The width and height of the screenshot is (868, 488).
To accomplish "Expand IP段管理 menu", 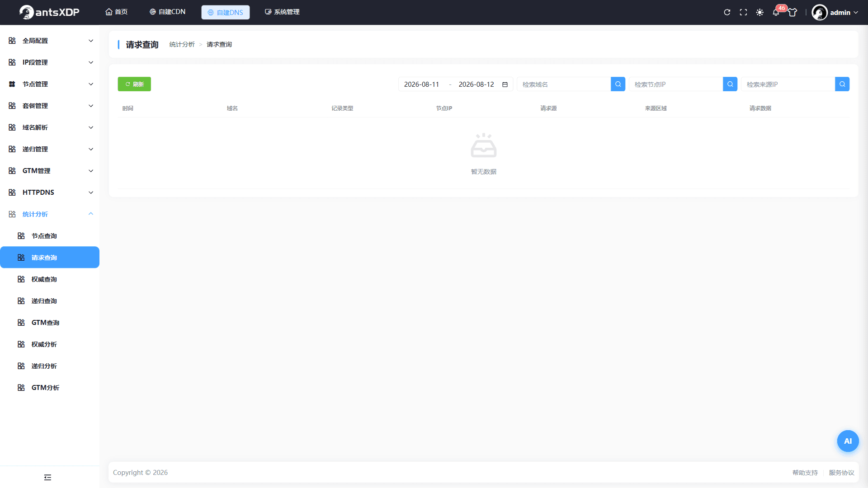I will [x=50, y=62].
